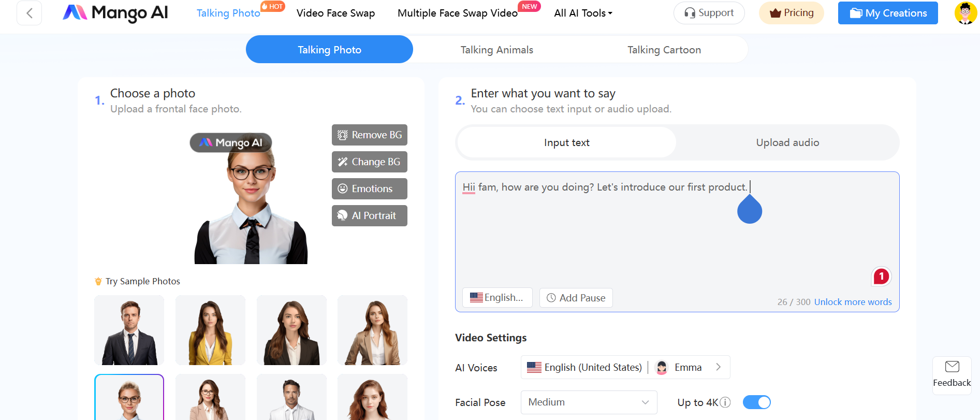
Task: Click the Change BG button
Action: coord(370,162)
